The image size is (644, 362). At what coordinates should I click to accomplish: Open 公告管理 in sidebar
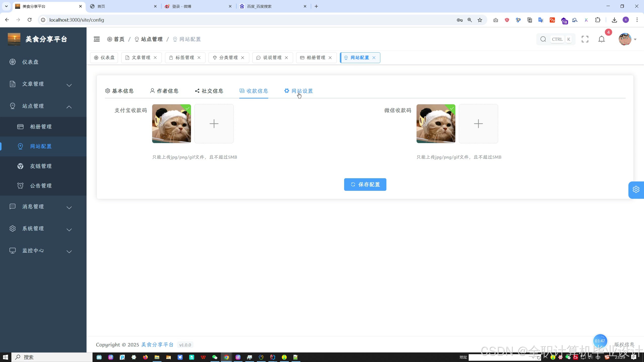click(41, 186)
